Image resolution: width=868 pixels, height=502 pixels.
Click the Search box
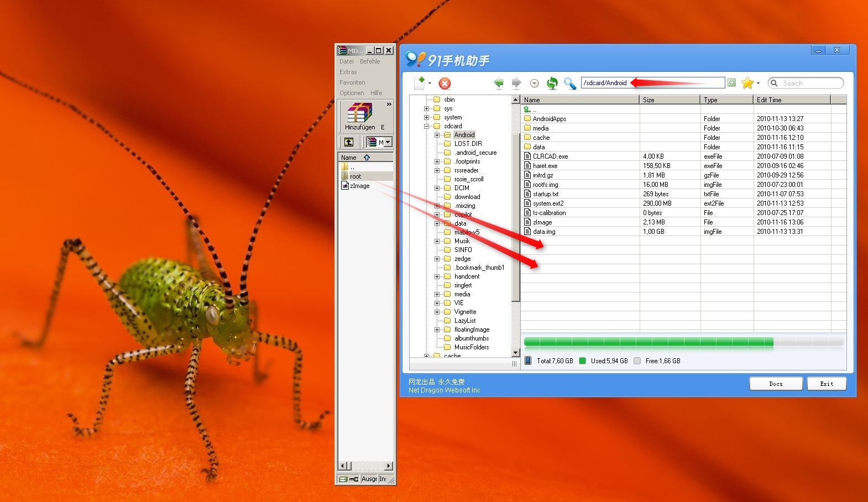point(806,83)
